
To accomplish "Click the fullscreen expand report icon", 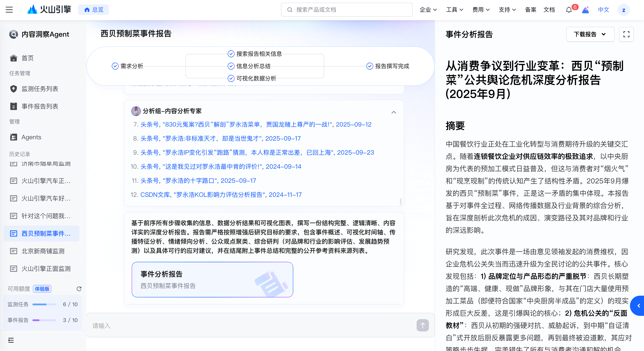I will 626,34.
